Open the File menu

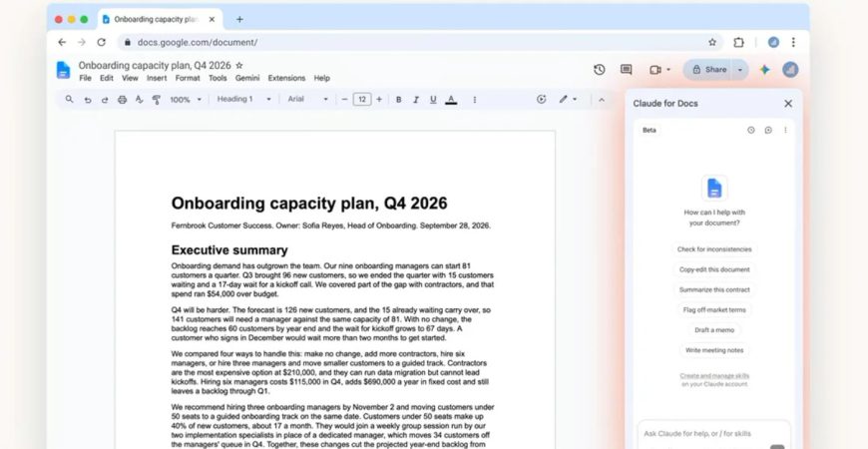tap(85, 78)
